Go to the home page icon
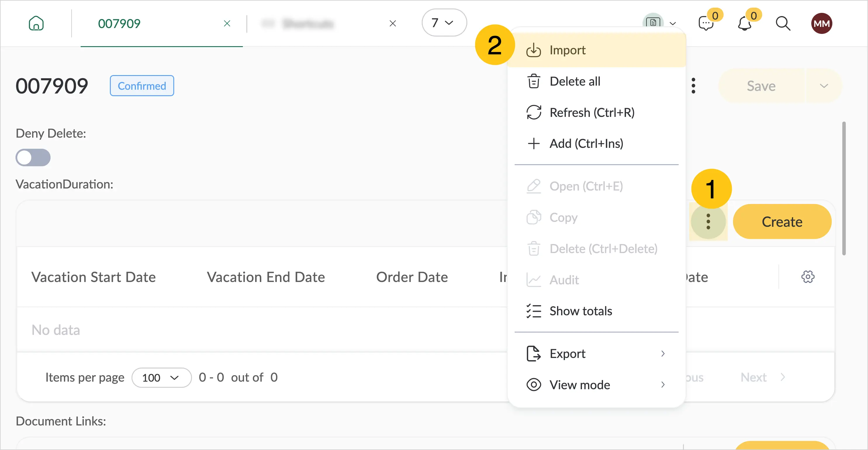 pos(36,23)
